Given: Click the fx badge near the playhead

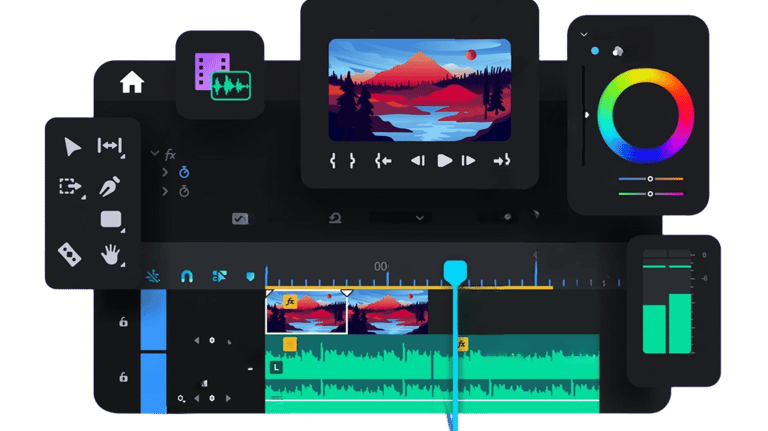Looking at the screenshot, I should click(x=462, y=344).
